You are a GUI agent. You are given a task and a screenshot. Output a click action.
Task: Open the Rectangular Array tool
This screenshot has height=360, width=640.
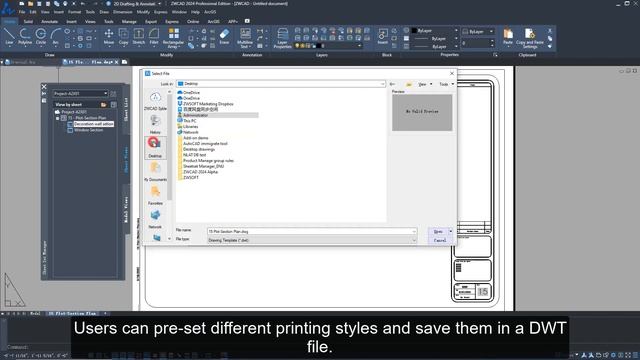click(173, 38)
